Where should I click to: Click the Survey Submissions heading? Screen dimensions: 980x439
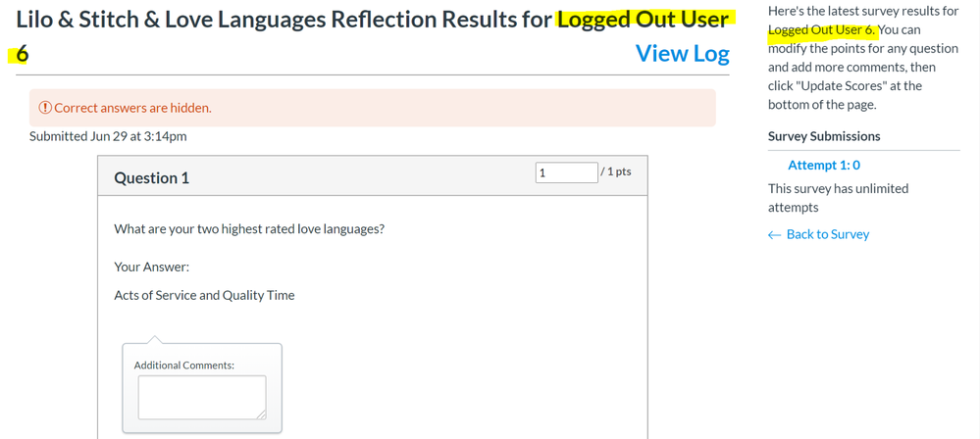824,136
